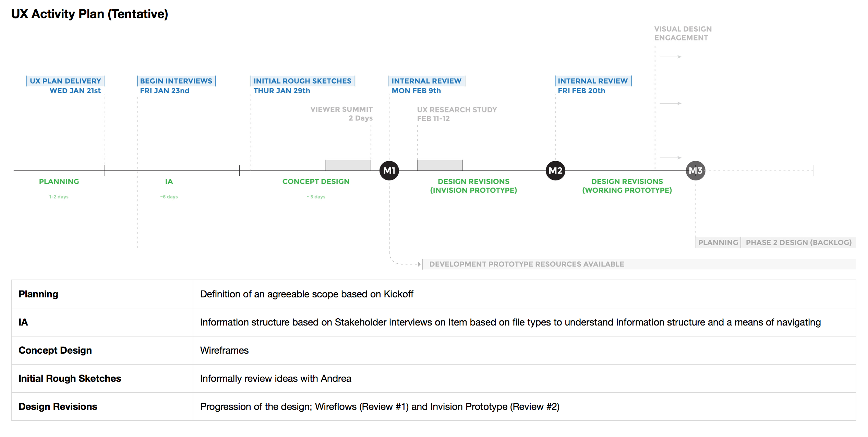Click the green CONCEPT DESIGN phase label
Viewport: 868px width, 437px height.
pyautogui.click(x=316, y=181)
